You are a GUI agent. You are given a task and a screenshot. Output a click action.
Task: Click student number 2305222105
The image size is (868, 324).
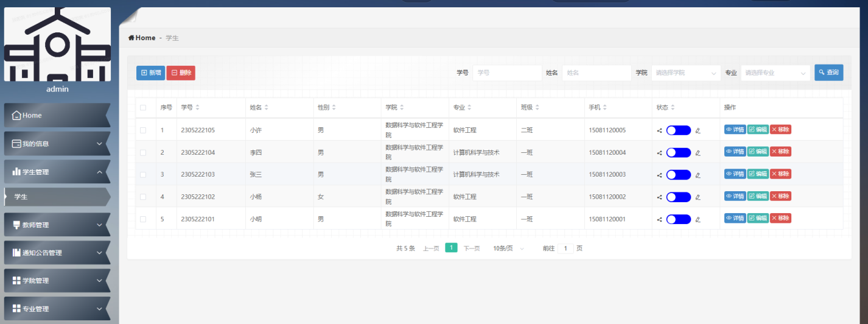[x=198, y=130]
